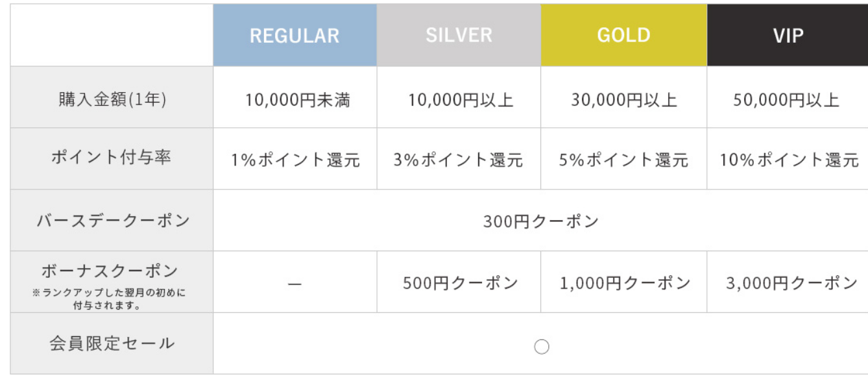Viewport: 868px width, 379px height.
Task: Select the 3,000円クーポン VIP bonus cell
Action: [791, 284]
